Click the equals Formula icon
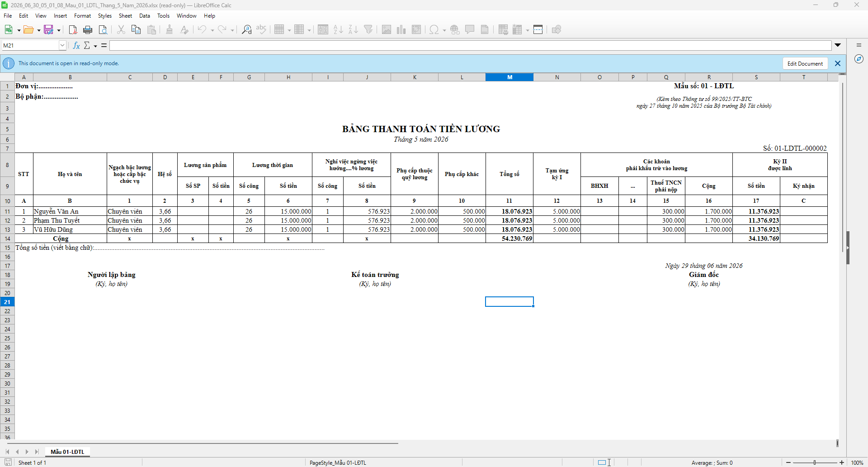Image resolution: width=868 pixels, height=467 pixels. pyautogui.click(x=104, y=45)
